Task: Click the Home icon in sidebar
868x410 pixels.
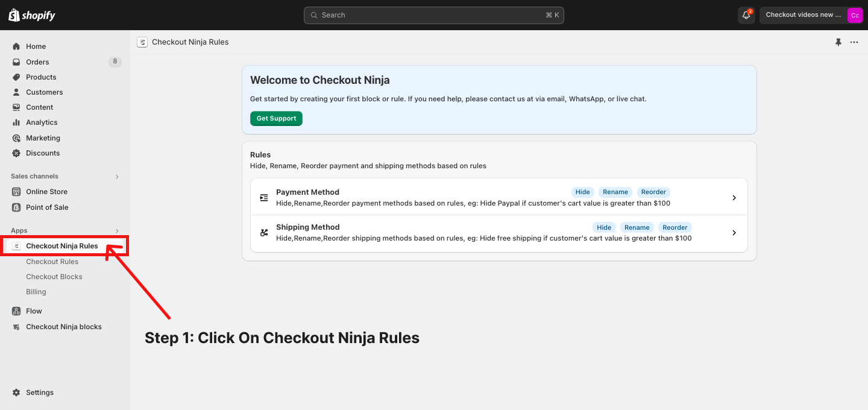Action: tap(16, 46)
